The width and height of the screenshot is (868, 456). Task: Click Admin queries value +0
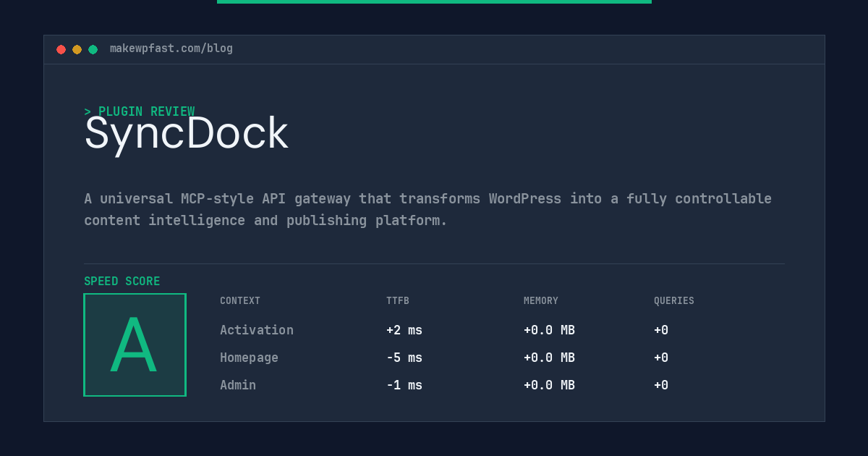pyautogui.click(x=661, y=385)
